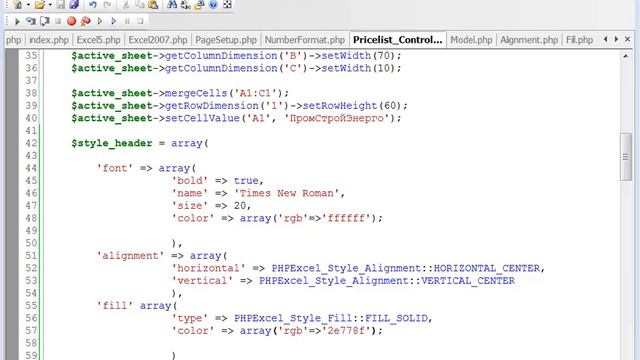Click line number 55 in the gutter
This screenshot has height=360, width=640.
pos(31,306)
